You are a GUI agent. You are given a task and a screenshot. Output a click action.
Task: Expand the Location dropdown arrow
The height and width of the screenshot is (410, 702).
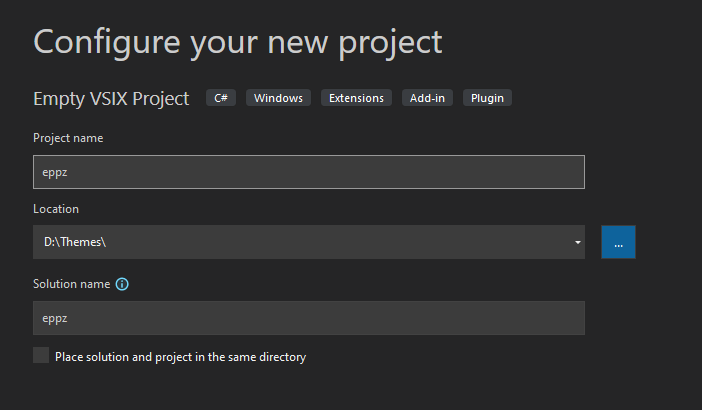tap(578, 242)
